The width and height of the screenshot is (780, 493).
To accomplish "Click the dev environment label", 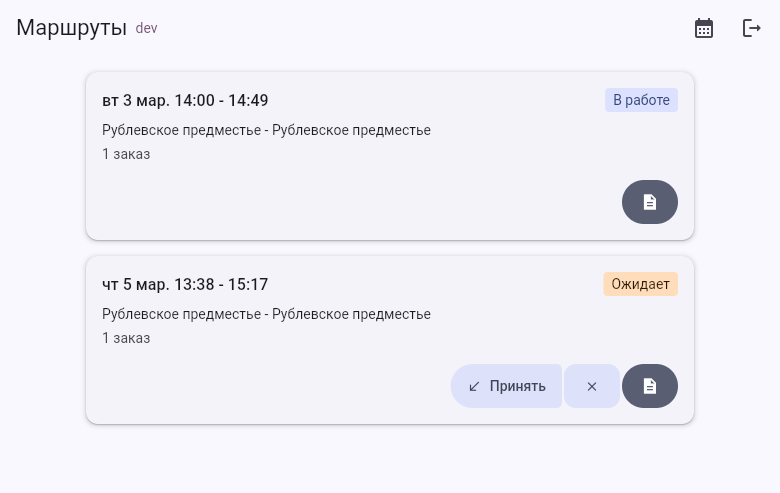I will (x=147, y=28).
